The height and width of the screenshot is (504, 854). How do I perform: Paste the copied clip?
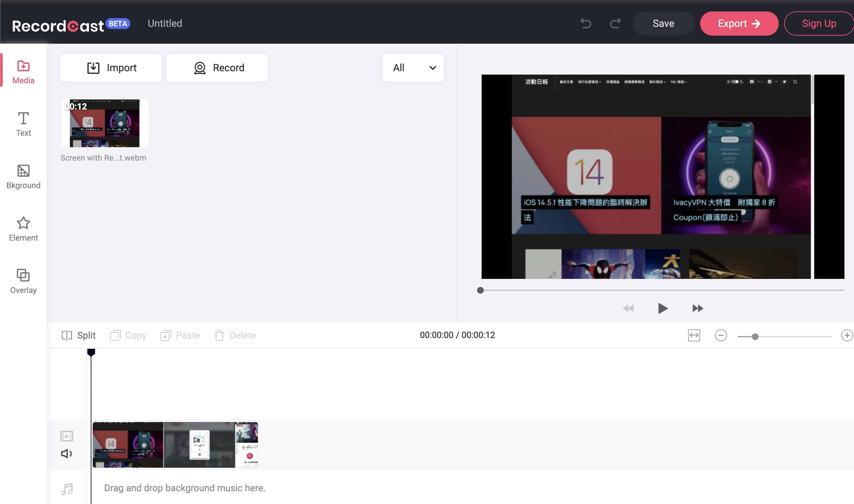point(180,336)
